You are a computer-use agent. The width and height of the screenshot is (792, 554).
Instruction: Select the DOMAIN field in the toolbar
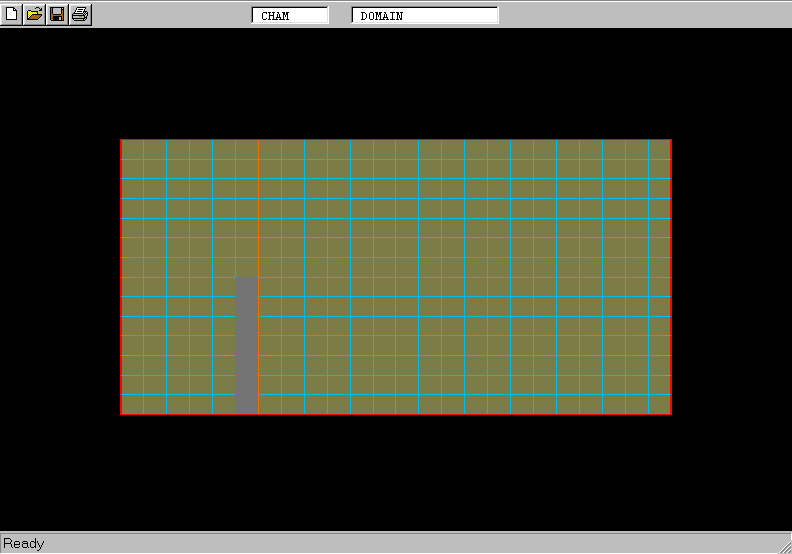(425, 16)
